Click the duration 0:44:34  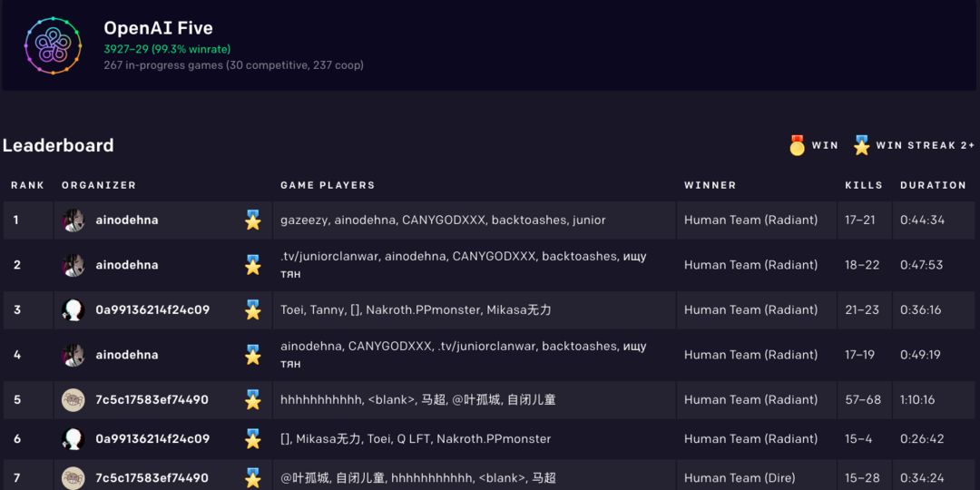923,220
